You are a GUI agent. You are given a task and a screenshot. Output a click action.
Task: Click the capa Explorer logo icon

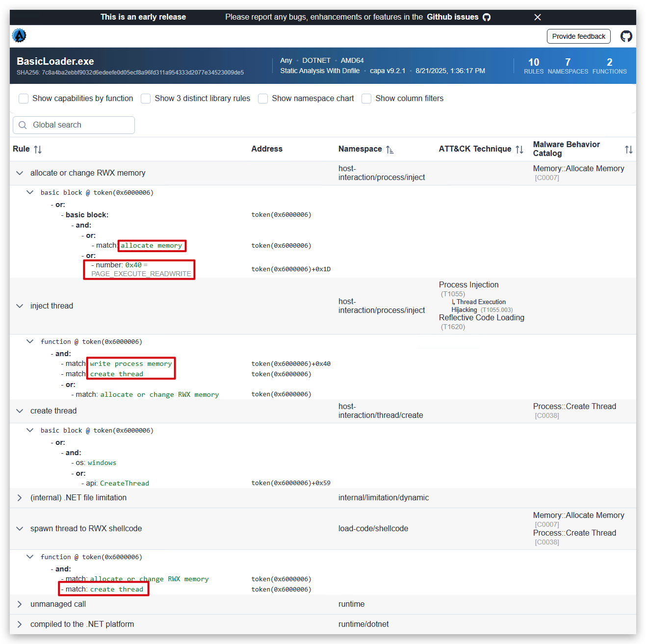pyautogui.click(x=19, y=36)
